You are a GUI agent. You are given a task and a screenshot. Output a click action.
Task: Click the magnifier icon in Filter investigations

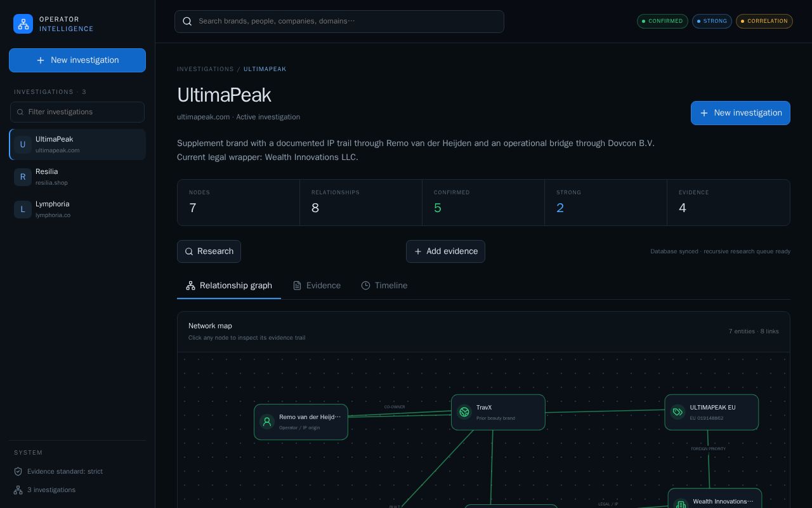(20, 112)
